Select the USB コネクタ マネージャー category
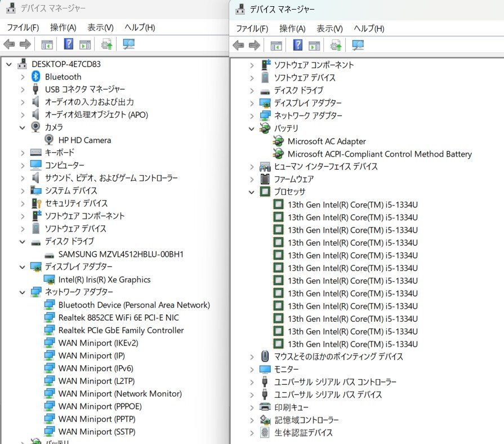This screenshot has width=504, height=444. pyautogui.click(x=85, y=89)
